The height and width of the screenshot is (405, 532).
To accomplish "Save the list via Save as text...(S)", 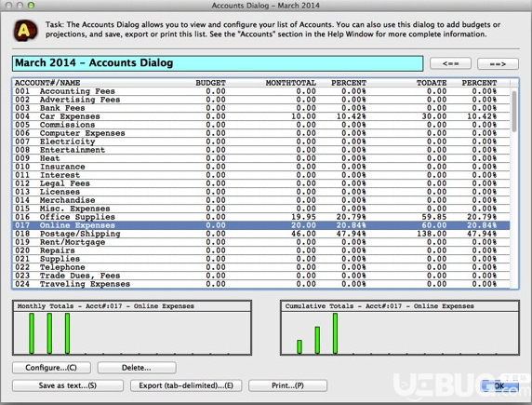I will coord(68,385).
